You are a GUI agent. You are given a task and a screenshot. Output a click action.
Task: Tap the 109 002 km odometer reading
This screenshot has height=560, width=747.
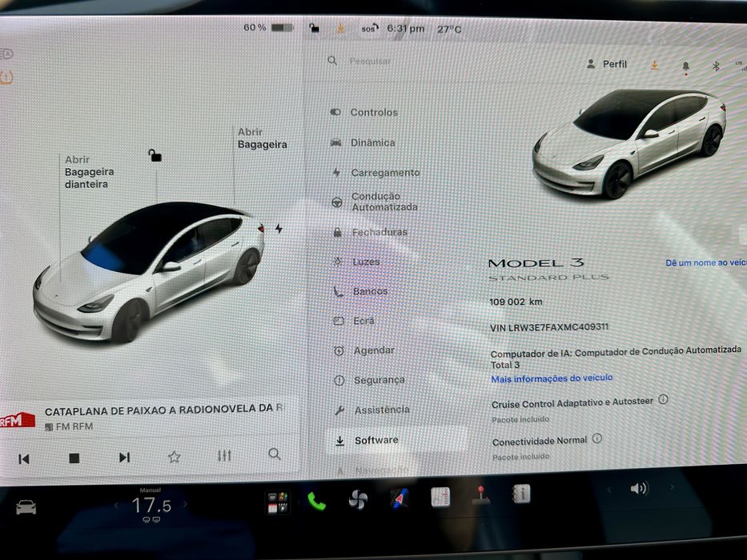516,302
